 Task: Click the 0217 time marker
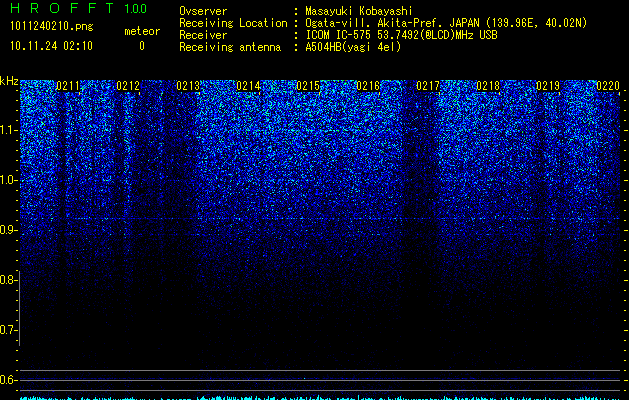pos(428,86)
